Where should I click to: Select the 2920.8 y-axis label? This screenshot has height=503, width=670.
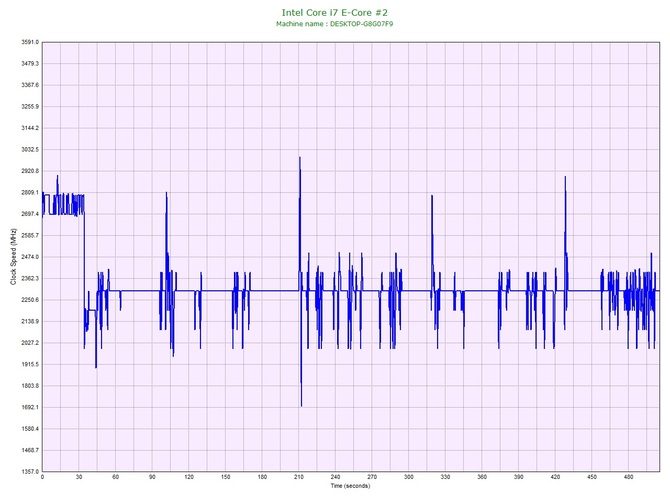(30, 171)
